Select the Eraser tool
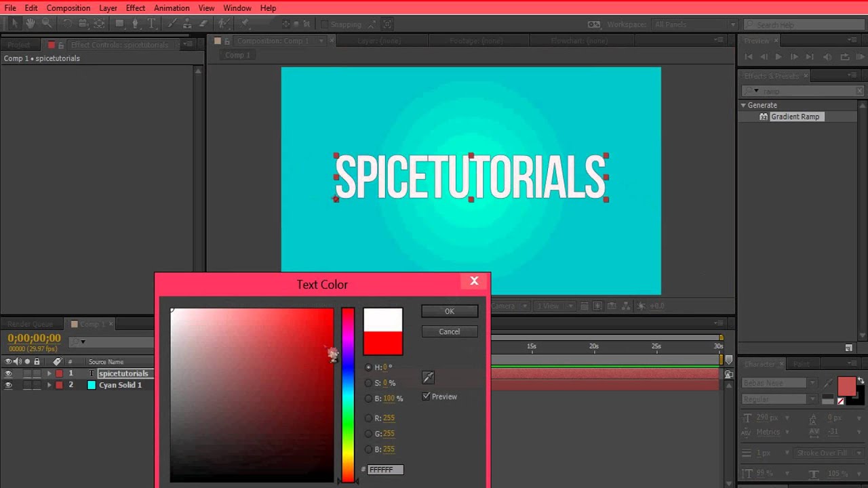This screenshot has width=868, height=488. [x=203, y=24]
